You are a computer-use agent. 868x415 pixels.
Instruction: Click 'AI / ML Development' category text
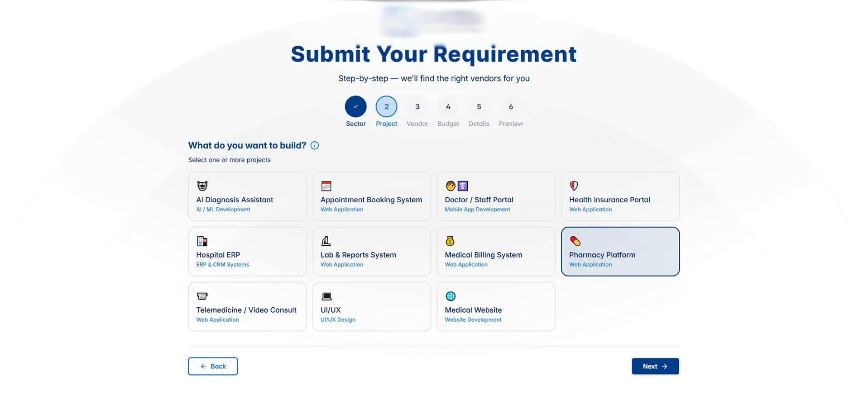point(223,210)
